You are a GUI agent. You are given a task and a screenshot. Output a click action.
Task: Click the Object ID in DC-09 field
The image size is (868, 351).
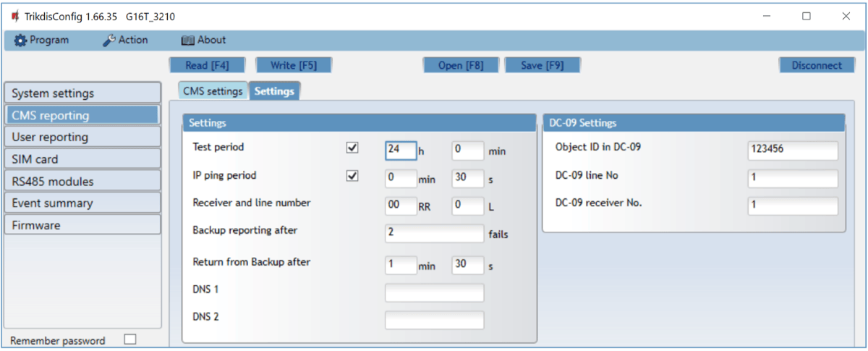793,151
